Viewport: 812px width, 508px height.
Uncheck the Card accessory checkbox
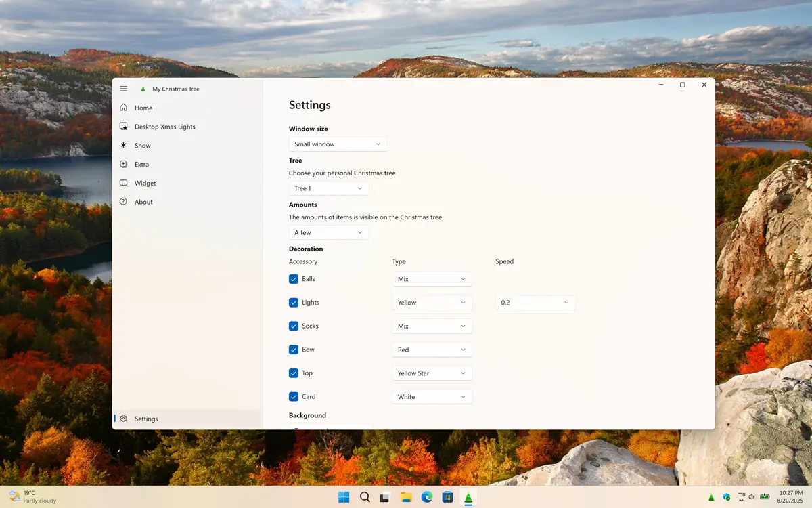tap(294, 397)
